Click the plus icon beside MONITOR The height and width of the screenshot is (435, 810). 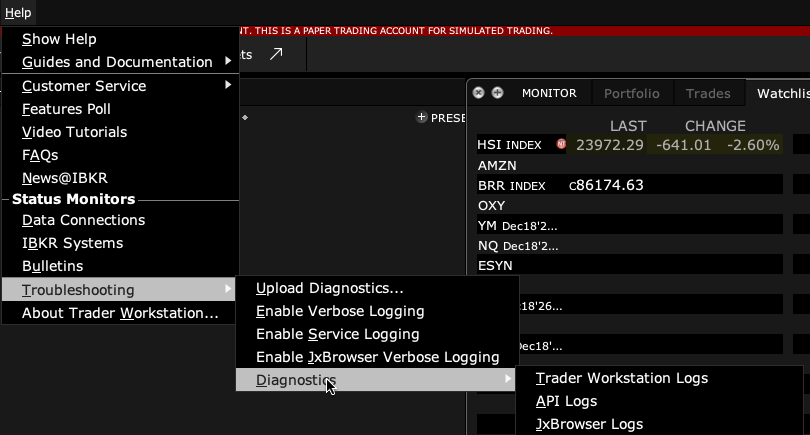tap(497, 92)
